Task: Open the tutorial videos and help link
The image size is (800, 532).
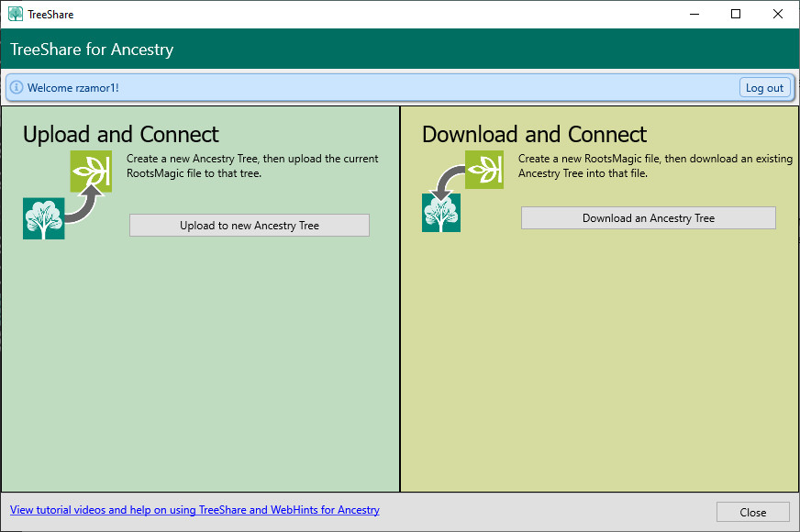Action: [x=194, y=510]
